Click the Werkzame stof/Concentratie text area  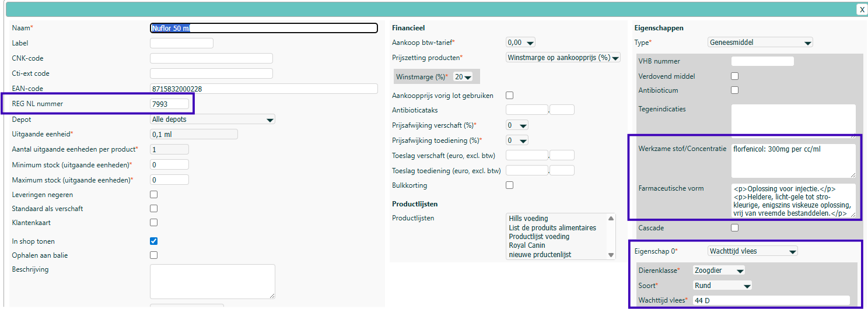coord(793,160)
